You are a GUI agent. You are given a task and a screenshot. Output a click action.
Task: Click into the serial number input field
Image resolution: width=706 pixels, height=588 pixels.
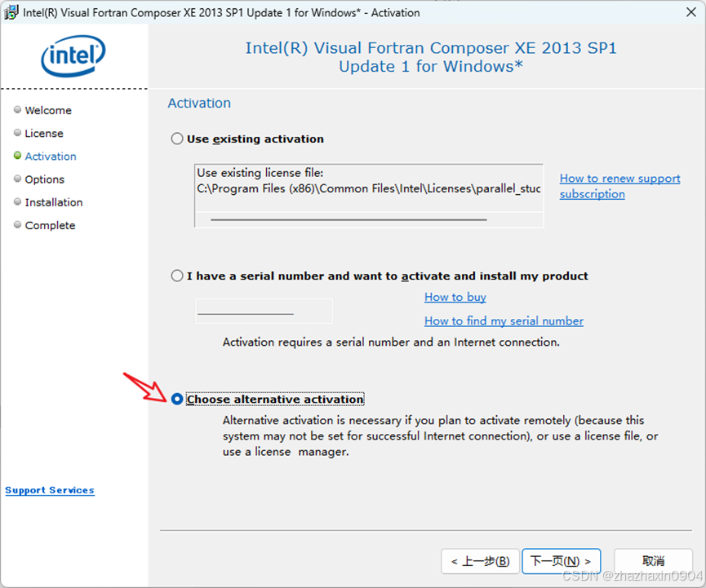coord(264,311)
